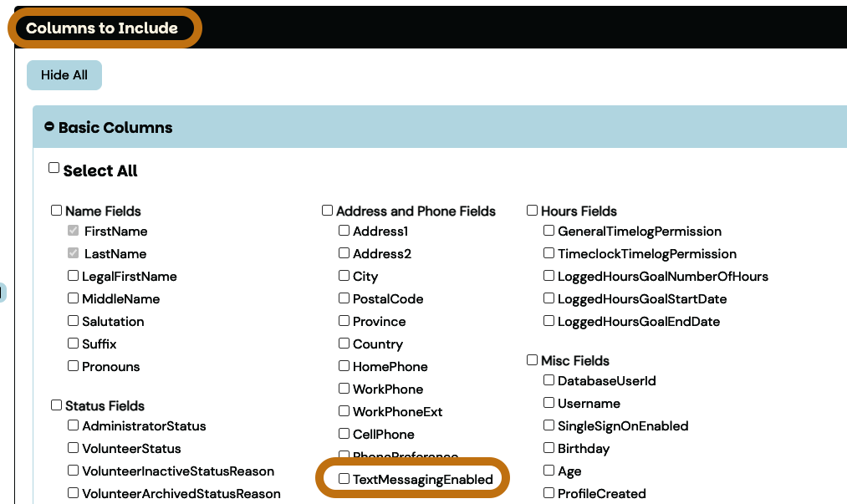The height and width of the screenshot is (504, 847).
Task: Tick the DatabaseUserId checkbox
Action: (x=549, y=380)
